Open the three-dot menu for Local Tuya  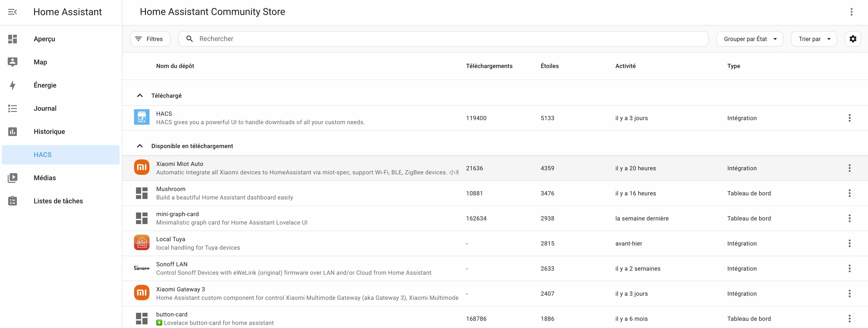click(849, 243)
